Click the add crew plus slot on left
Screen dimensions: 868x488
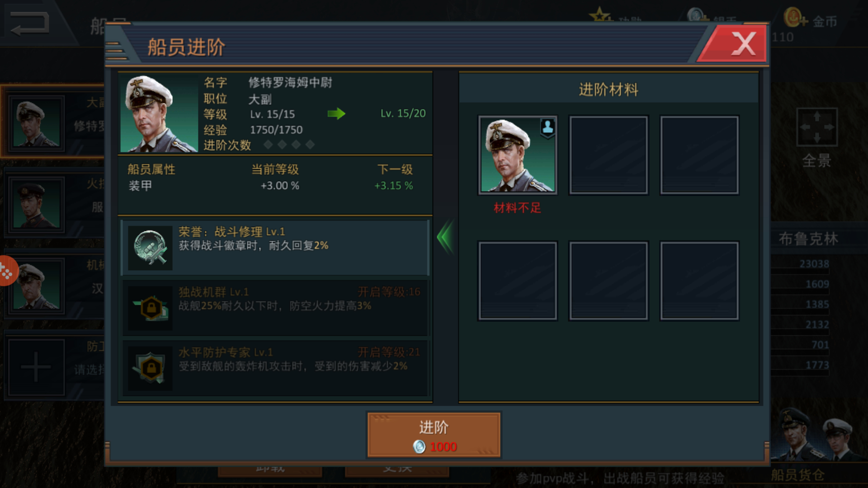[x=36, y=367]
